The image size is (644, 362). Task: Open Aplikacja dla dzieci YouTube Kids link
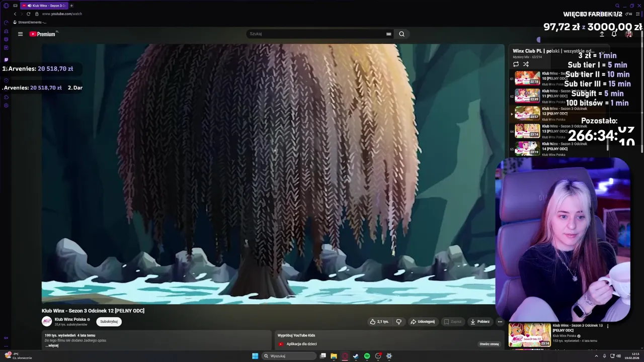point(301,344)
